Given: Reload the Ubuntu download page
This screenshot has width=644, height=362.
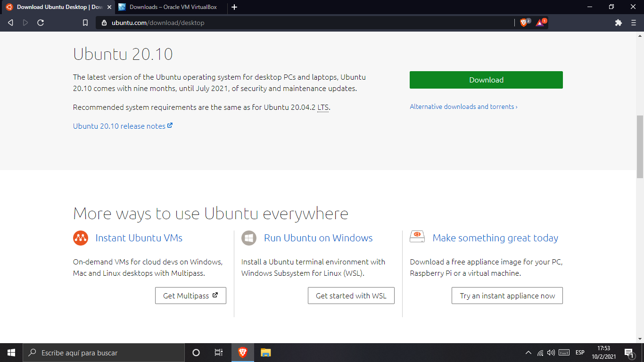Looking at the screenshot, I should tap(41, 23).
